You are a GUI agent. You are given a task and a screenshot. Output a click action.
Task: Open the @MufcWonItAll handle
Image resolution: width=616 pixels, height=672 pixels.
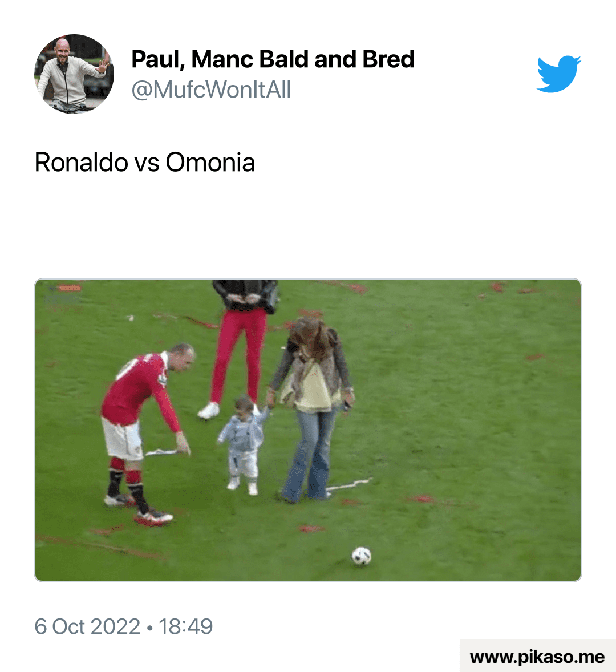pyautogui.click(x=211, y=90)
